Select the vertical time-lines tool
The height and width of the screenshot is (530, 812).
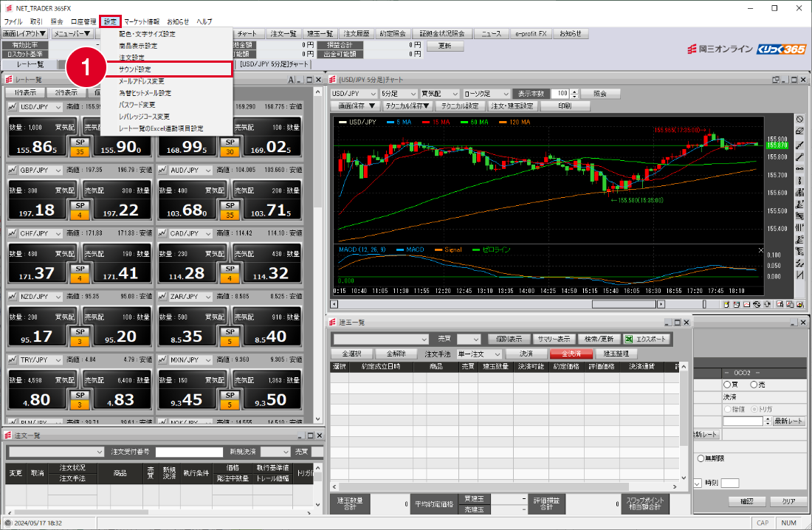pyautogui.click(x=800, y=227)
